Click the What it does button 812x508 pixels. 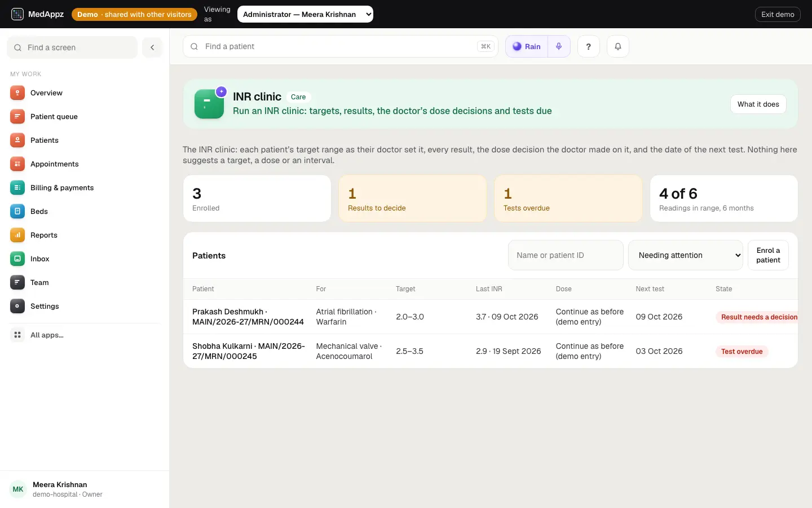[758, 104]
